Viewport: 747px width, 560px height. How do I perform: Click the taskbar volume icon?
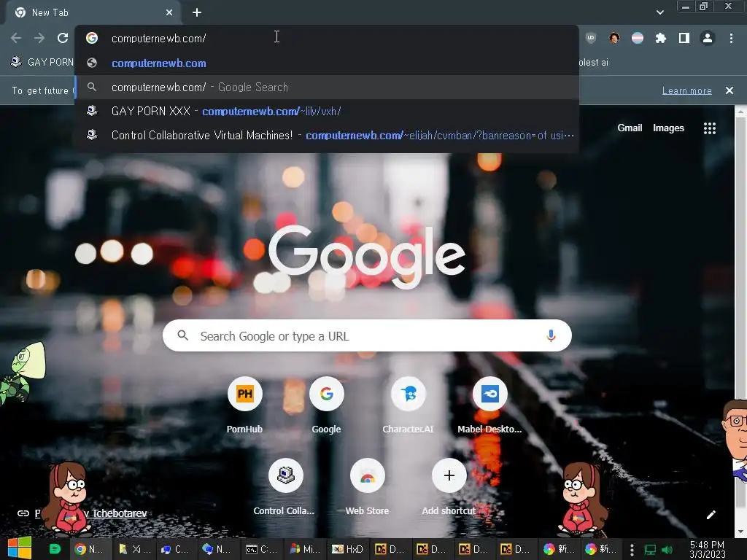pos(668,550)
